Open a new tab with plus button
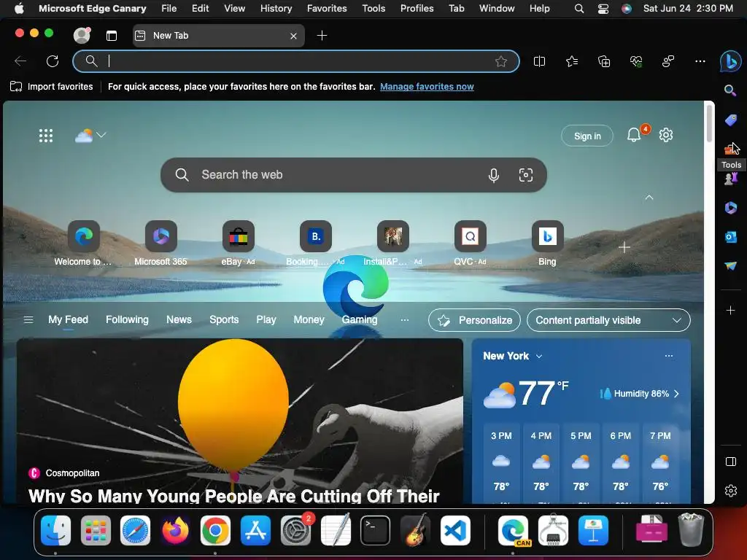 [x=322, y=36]
